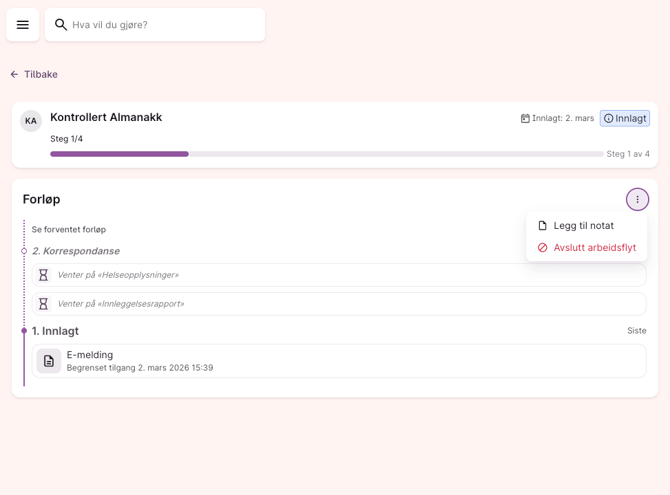The width and height of the screenshot is (670, 495).
Task: Click hourglass icon for Innleggelsesrapport
Action: point(43,304)
